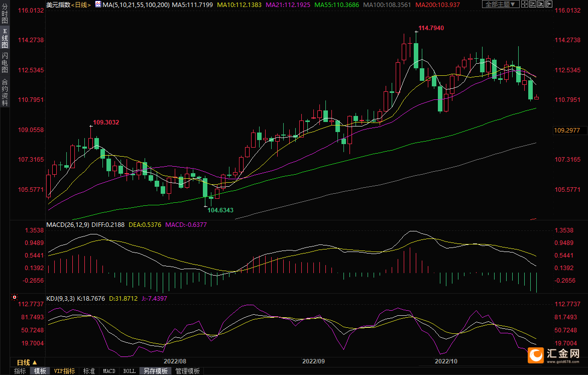Click the chart playback icon

coord(541,4)
